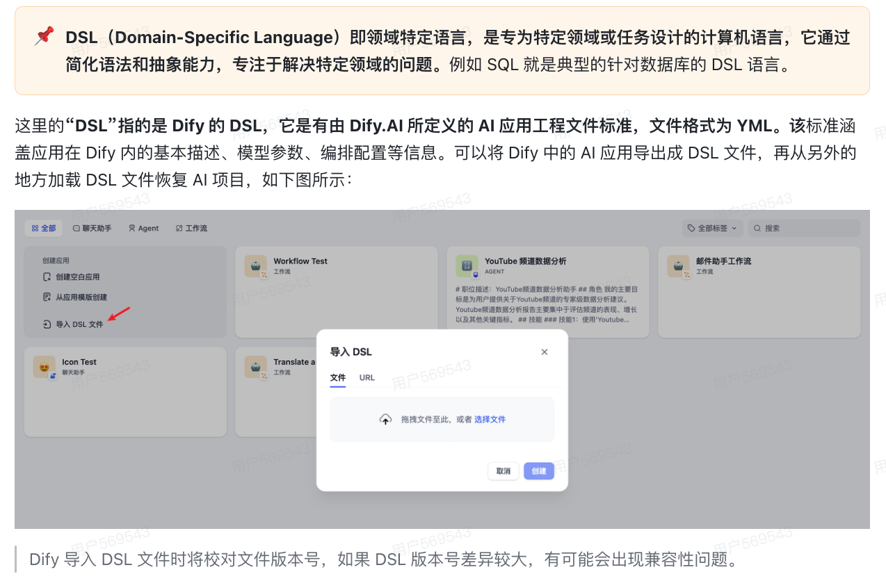Click the Workflow Test app icon
886x588 pixels.
(x=256, y=266)
